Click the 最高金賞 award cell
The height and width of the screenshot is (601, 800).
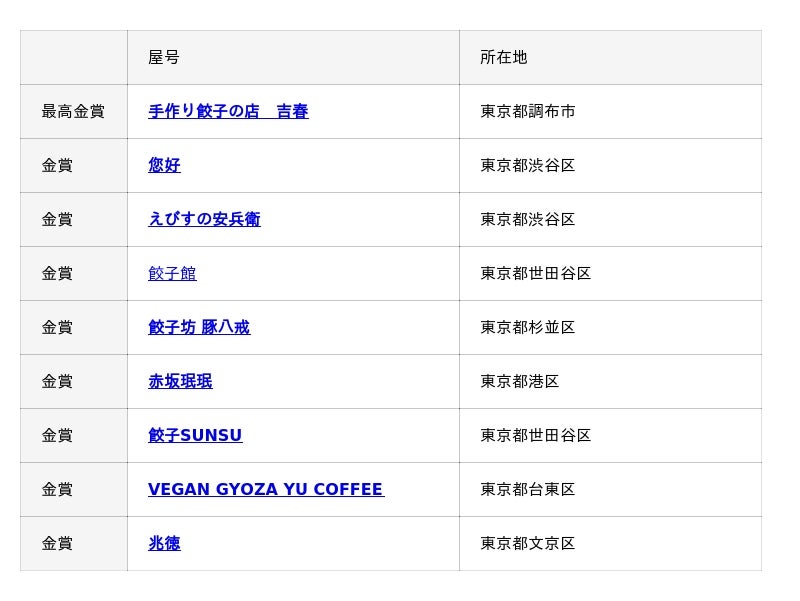point(73,111)
